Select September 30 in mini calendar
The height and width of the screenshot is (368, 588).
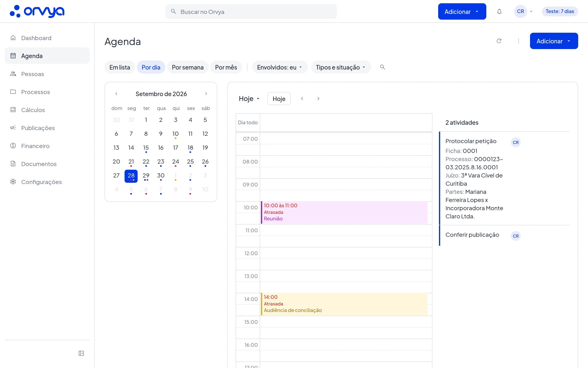161,176
